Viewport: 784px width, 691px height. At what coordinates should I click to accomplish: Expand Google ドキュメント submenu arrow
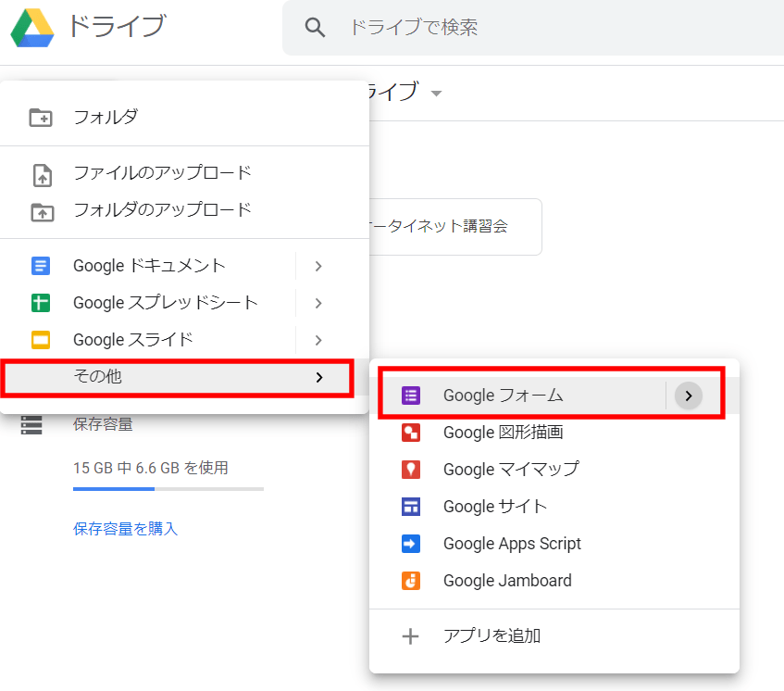[318, 266]
